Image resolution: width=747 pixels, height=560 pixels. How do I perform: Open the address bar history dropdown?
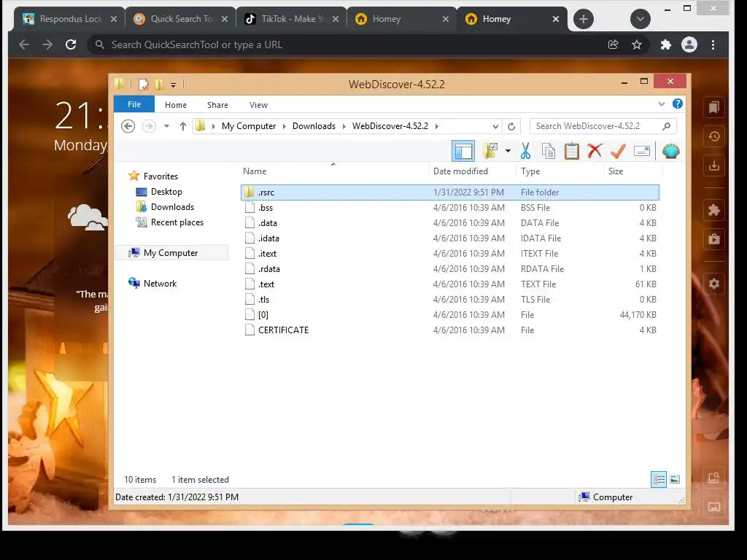(495, 126)
